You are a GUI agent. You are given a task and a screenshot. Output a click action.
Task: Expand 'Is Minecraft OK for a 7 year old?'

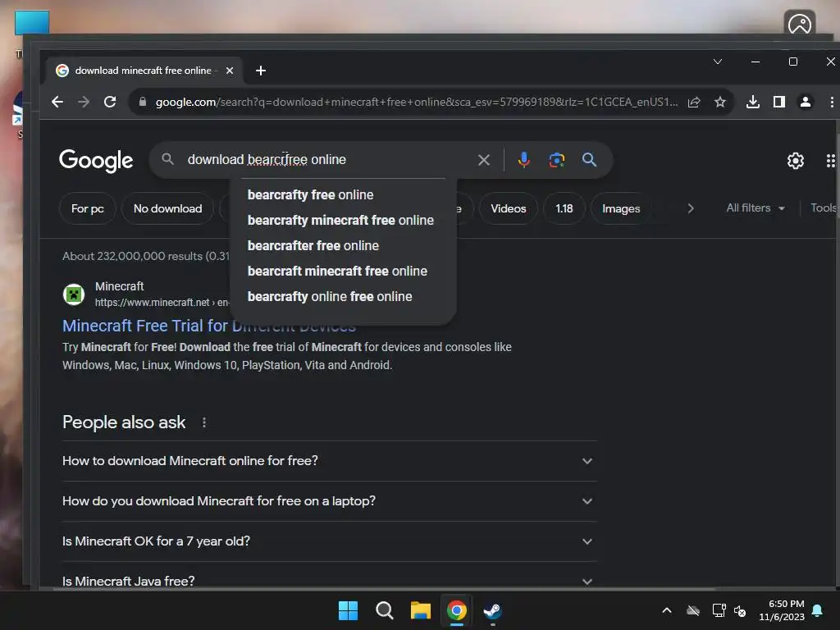click(330, 541)
